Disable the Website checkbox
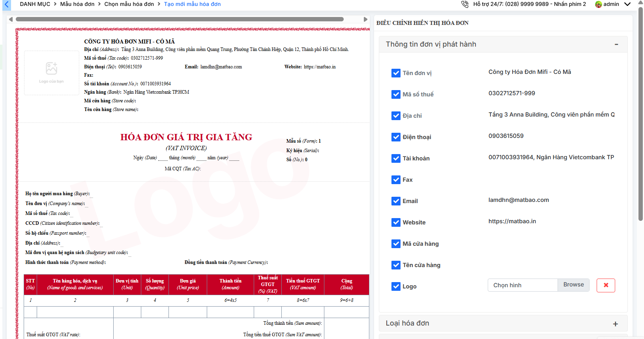Screen dimensions: 644x339 coord(396,222)
